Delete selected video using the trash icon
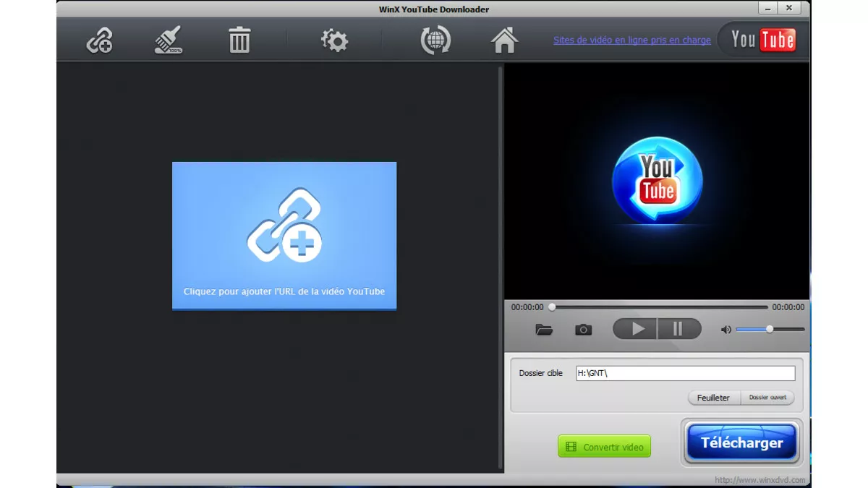Screen dimensions: 868x488 [x=239, y=41]
